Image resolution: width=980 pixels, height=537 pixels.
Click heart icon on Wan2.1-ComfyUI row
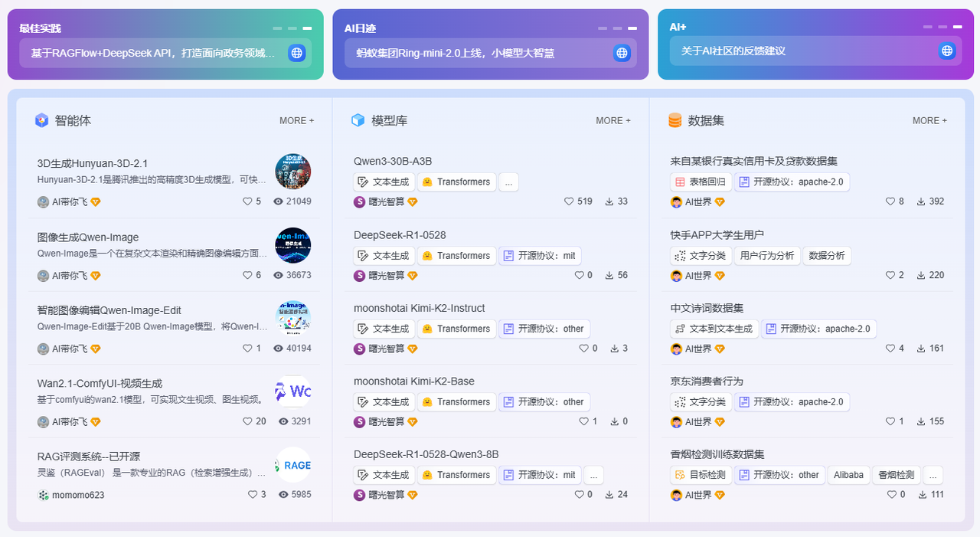[247, 421]
